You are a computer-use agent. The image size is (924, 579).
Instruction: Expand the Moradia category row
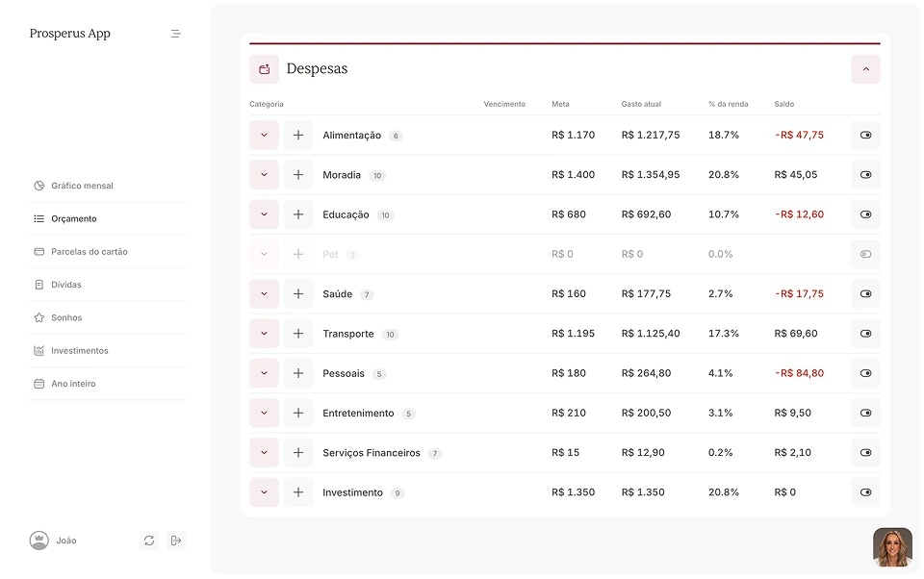tap(264, 175)
